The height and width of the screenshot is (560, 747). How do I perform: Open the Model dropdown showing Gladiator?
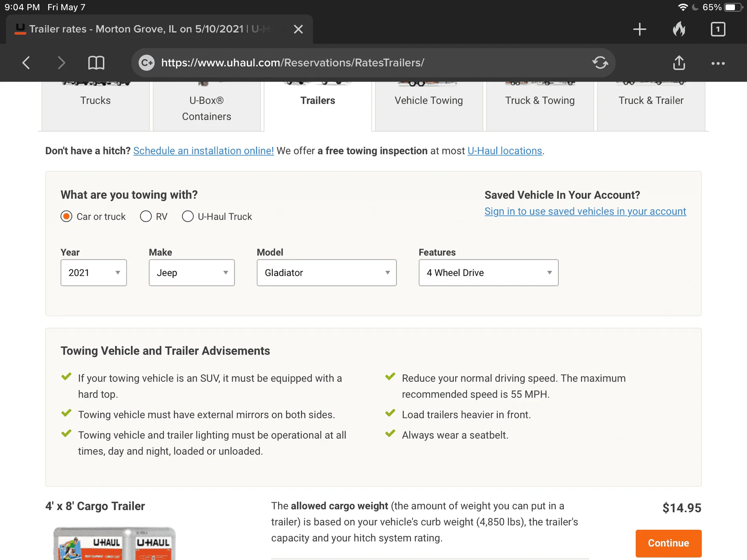click(x=327, y=273)
